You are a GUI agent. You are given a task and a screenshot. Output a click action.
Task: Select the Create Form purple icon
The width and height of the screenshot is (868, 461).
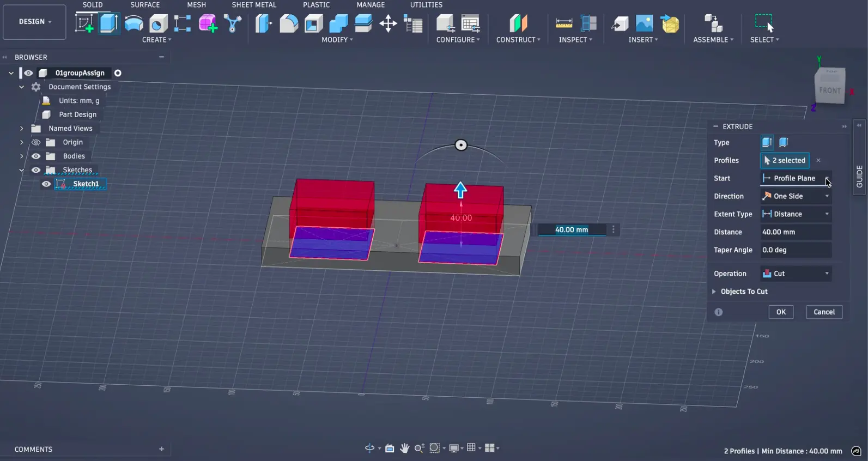[x=208, y=23]
